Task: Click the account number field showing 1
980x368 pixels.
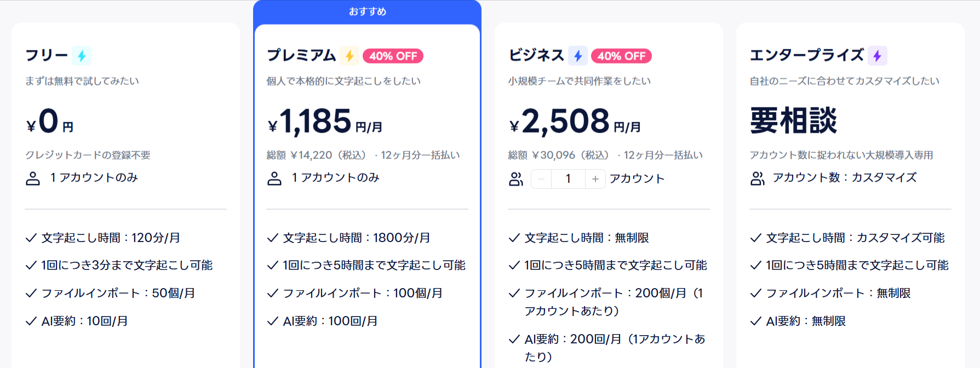Action: click(568, 179)
